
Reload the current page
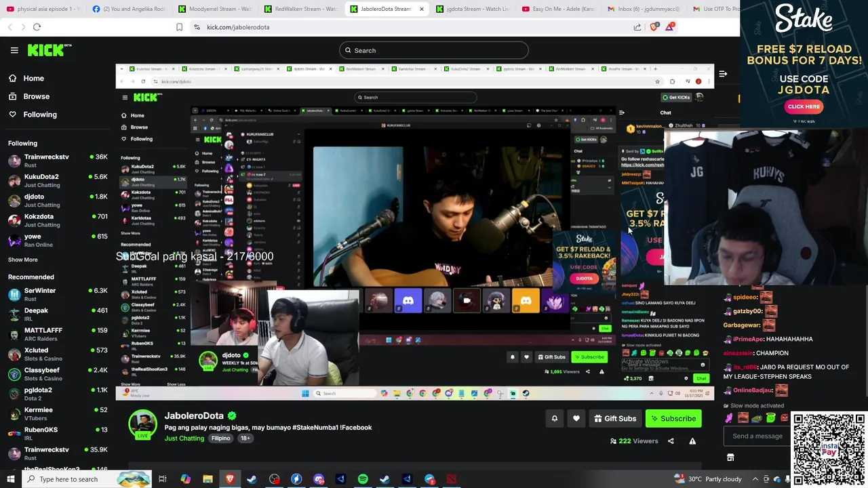37,27
